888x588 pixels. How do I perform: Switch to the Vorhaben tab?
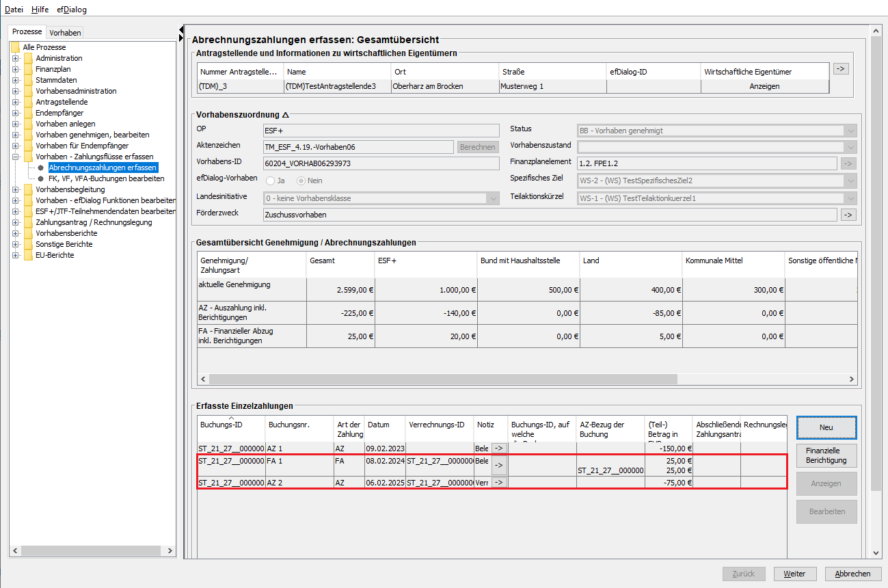click(65, 32)
